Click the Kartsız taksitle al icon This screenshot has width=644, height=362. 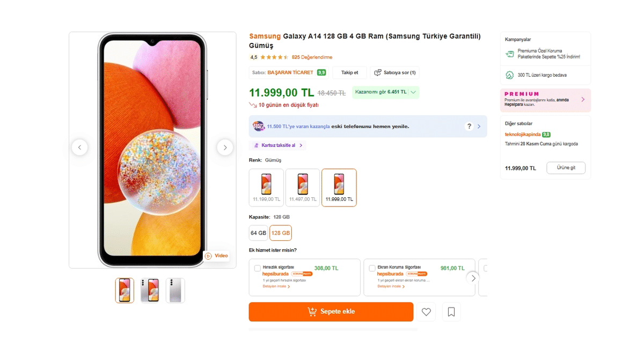point(257,145)
